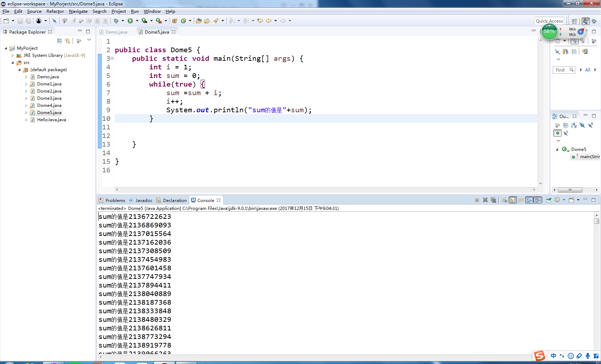Screen dimensions: 601x364
Task: Click Remove All Terminated Launches
Action: (494, 200)
